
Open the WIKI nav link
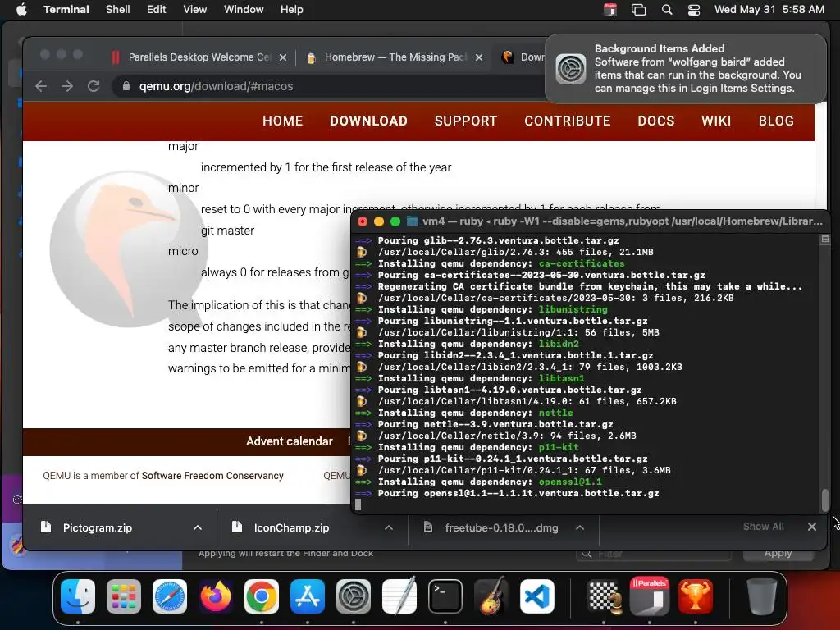(x=716, y=121)
